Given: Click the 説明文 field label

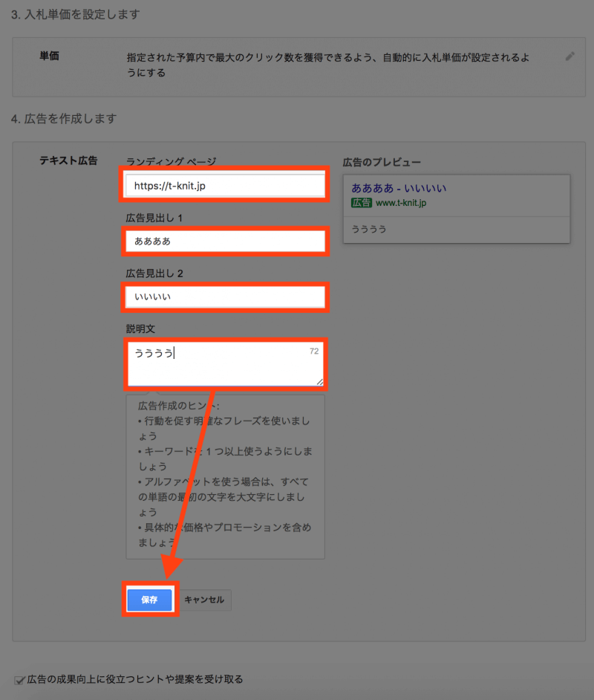Looking at the screenshot, I should pos(140,328).
